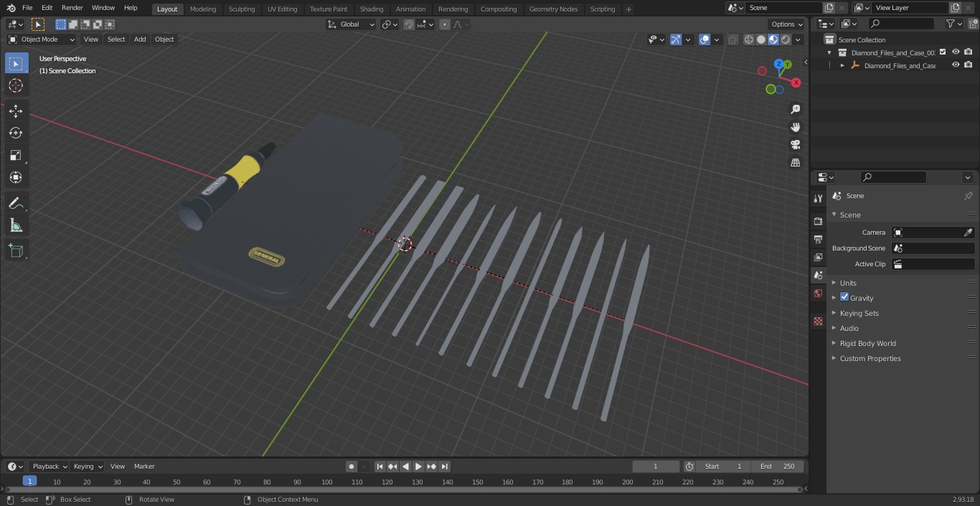Open the Object Mode dropdown

(x=41, y=39)
